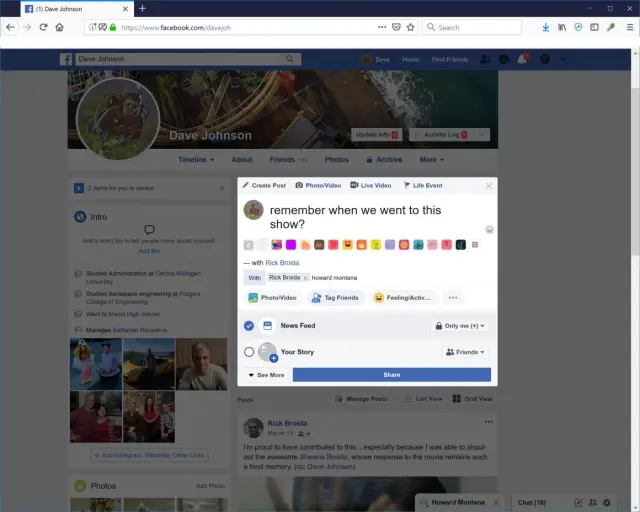Open the More dropdown on profile
Viewport: 640px width, 512px height.
pos(431,160)
